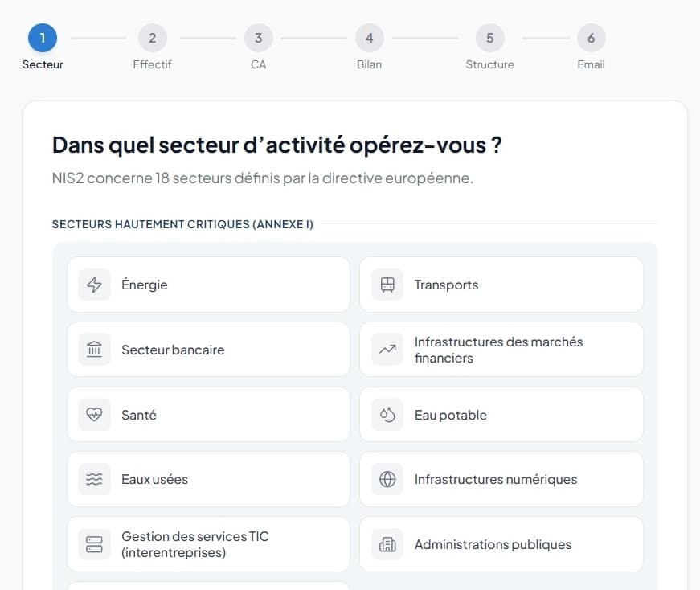Image resolution: width=700 pixels, height=590 pixels.
Task: Click the chart icon for Infrastructures des marchés financiers
Action: (x=387, y=349)
